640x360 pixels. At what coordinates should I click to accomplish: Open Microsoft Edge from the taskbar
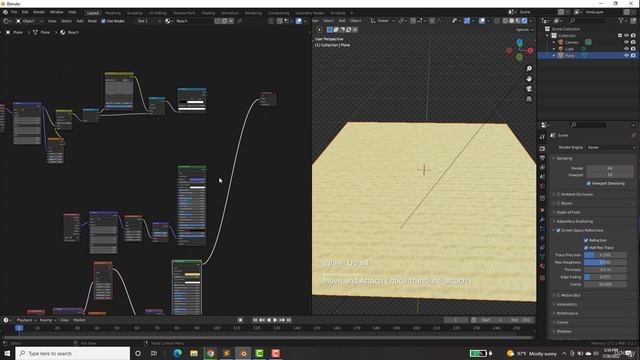(x=178, y=353)
